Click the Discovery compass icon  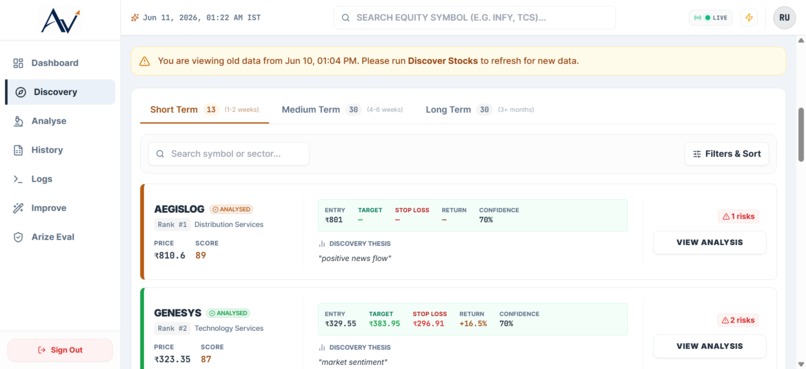click(21, 92)
